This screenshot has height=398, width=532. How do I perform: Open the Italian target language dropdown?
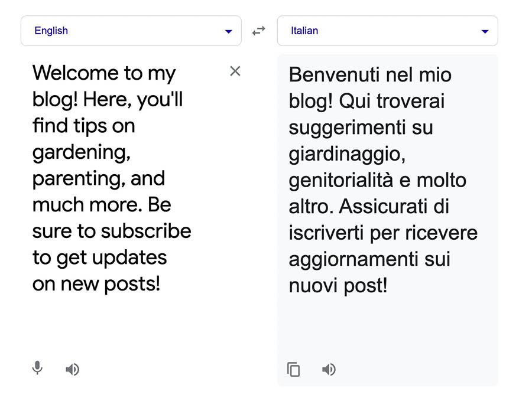click(x=387, y=31)
